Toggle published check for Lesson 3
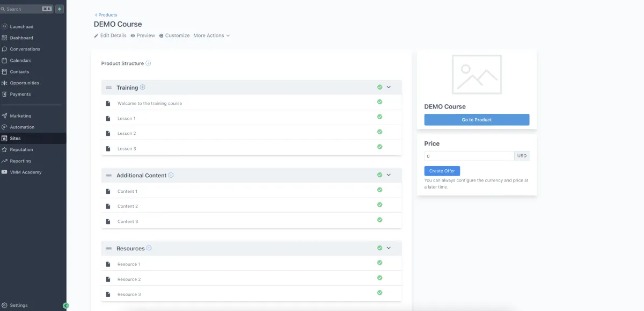Image resolution: width=644 pixels, height=311 pixels. click(379, 147)
